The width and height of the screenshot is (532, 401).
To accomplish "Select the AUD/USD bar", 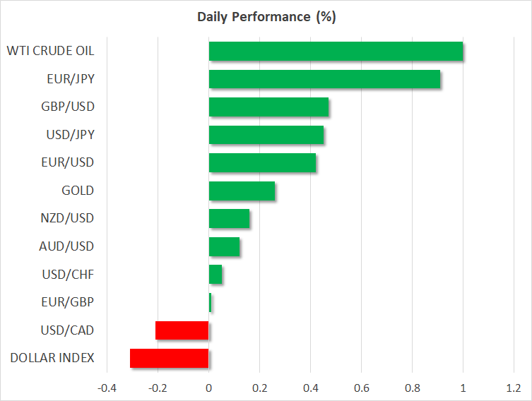I will [224, 246].
